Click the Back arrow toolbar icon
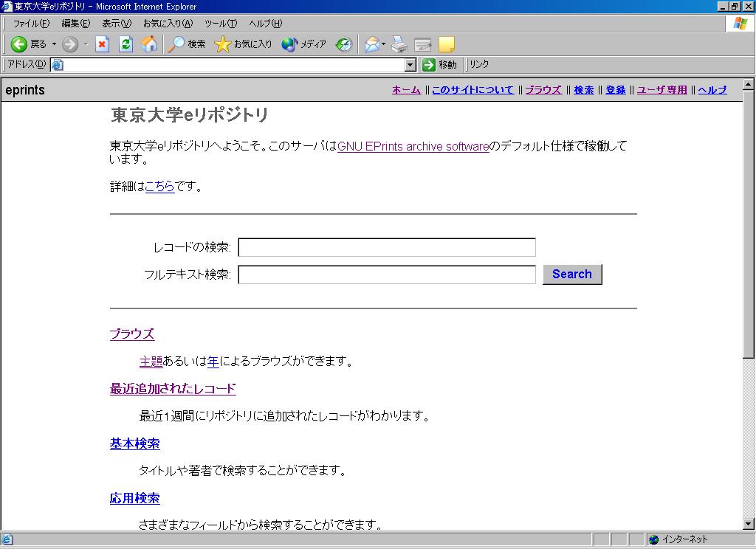Image resolution: width=756 pixels, height=549 pixels. pos(18,44)
